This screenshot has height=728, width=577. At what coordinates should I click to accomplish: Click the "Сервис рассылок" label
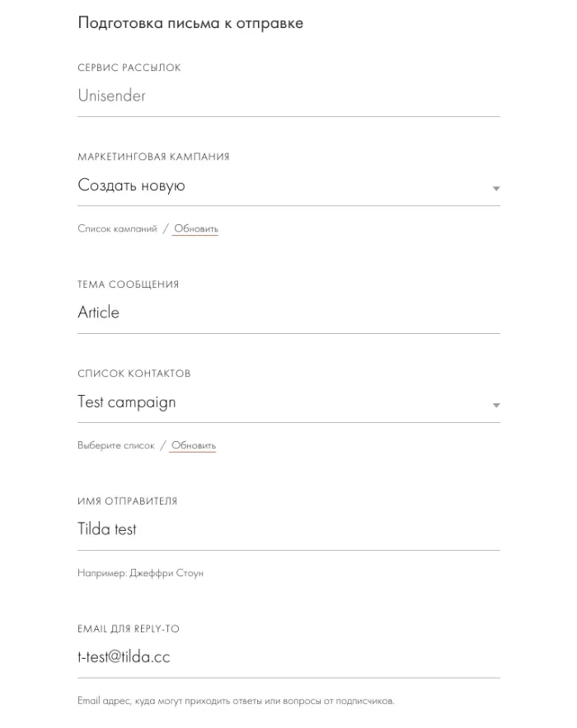[129, 68]
